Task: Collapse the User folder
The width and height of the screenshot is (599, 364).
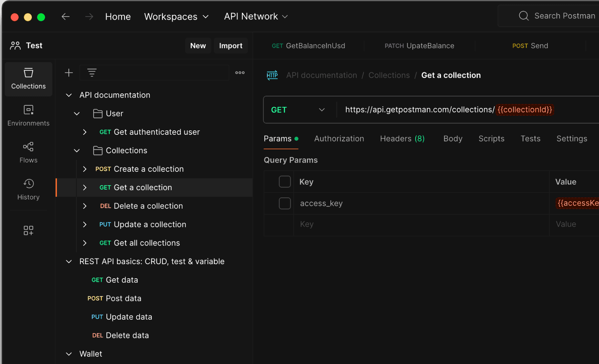Action: click(77, 113)
